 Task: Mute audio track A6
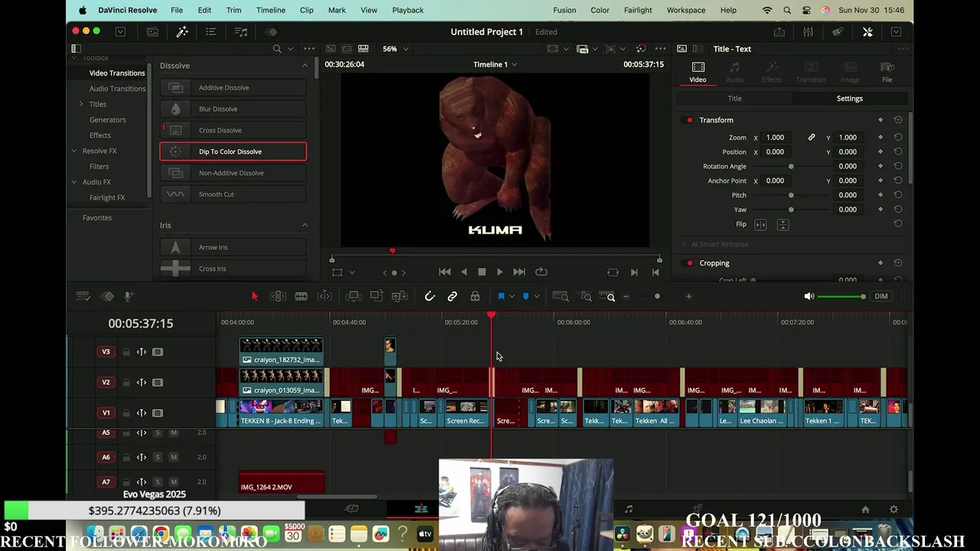(174, 458)
